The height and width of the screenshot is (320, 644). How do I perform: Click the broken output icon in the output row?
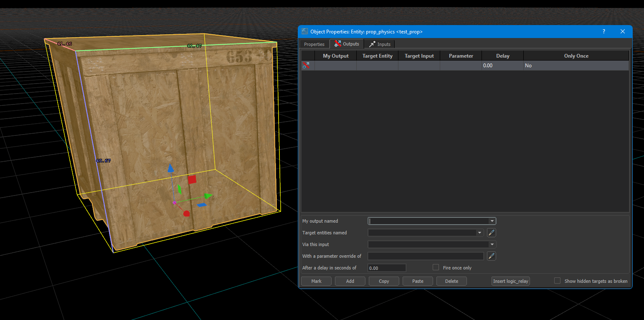[x=306, y=65]
